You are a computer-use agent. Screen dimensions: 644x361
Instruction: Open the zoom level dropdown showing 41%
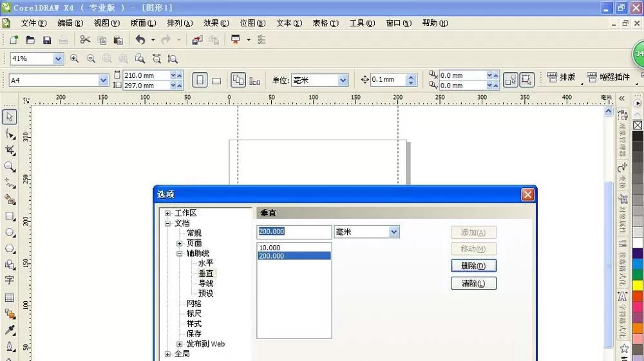coord(58,59)
